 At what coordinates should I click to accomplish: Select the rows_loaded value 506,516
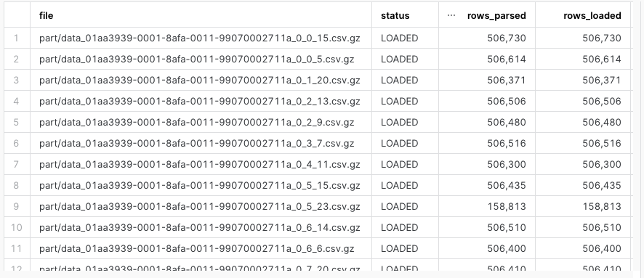[x=602, y=143]
